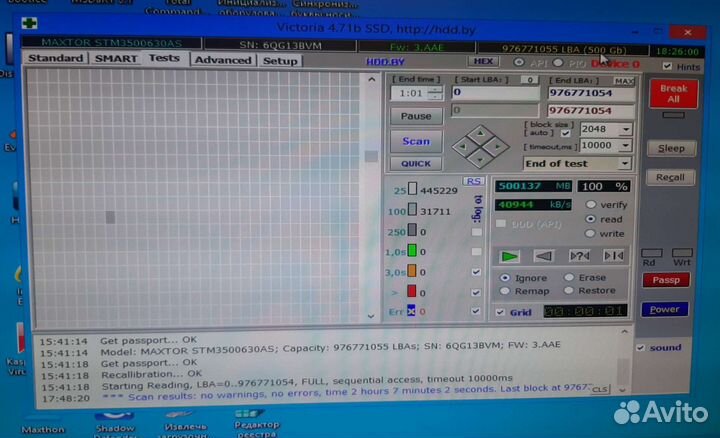Click the green cross Victoria window icon
720x438 pixels.
tap(29, 23)
